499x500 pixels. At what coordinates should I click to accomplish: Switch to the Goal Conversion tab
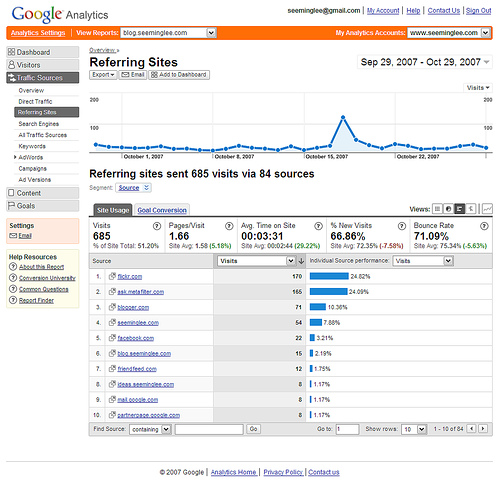pos(162,210)
